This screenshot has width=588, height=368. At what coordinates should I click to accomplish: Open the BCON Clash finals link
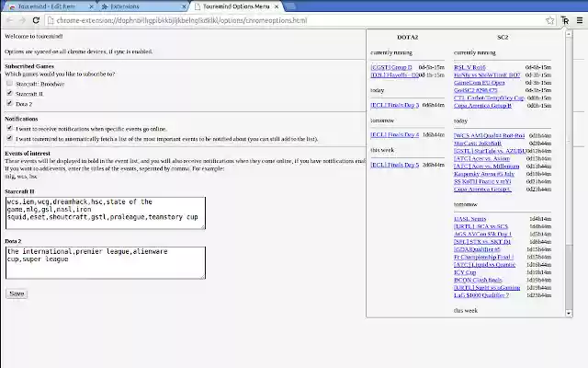(x=478, y=280)
